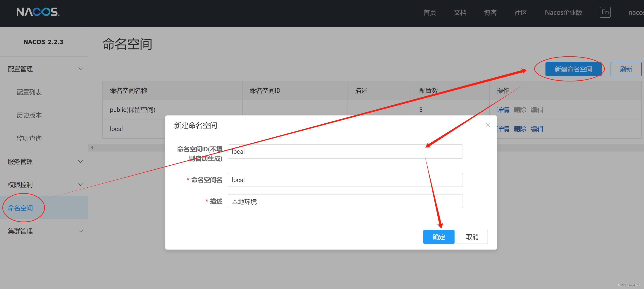Click 新建命名空间 button

[x=573, y=69]
